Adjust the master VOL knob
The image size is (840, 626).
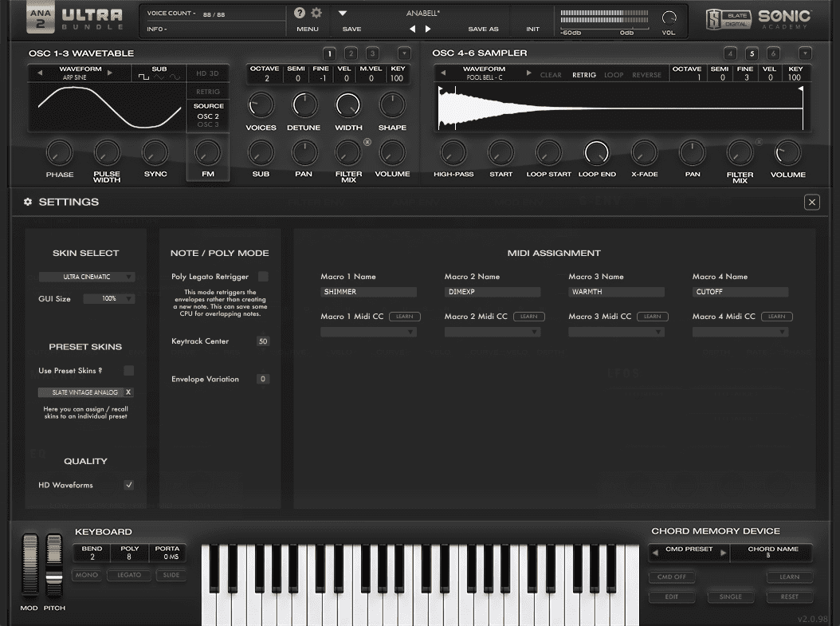tap(669, 18)
